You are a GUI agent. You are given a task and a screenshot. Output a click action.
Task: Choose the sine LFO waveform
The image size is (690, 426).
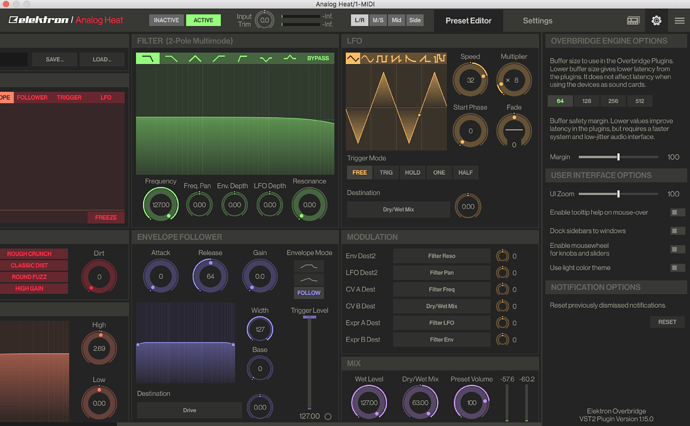[x=367, y=58]
